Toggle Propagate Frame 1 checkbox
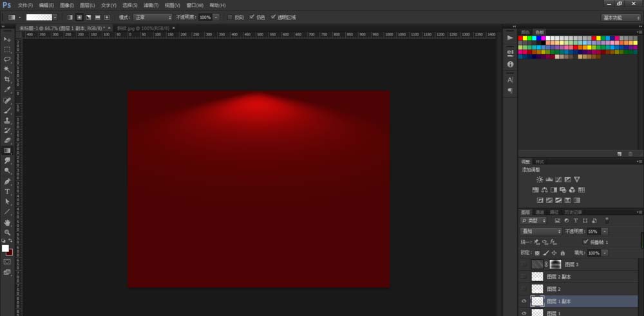This screenshot has width=644, height=316. point(585,242)
